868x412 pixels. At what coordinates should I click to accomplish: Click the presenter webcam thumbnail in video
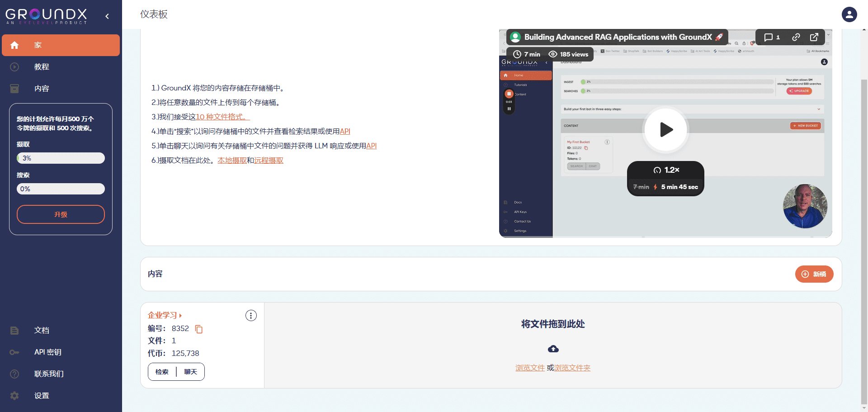805,206
